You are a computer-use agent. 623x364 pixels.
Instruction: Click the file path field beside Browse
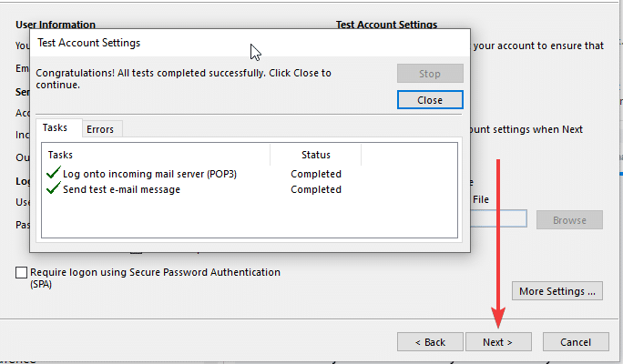tap(497, 219)
